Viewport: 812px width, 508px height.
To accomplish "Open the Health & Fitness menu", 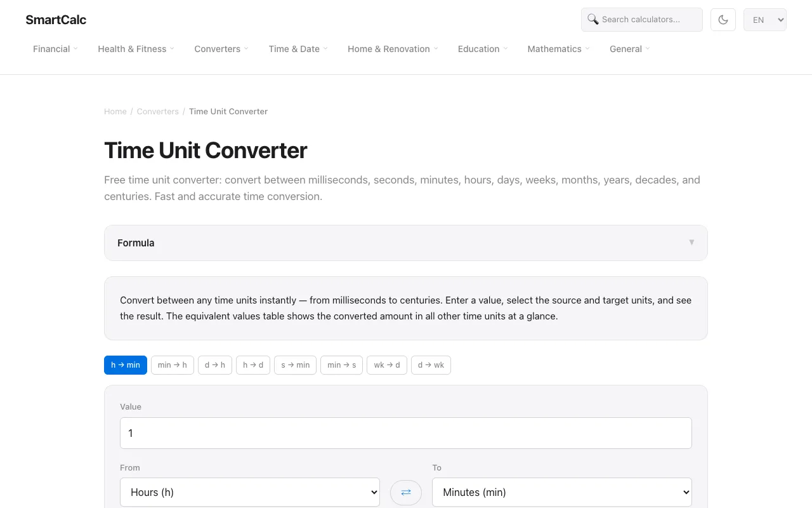I will point(136,49).
